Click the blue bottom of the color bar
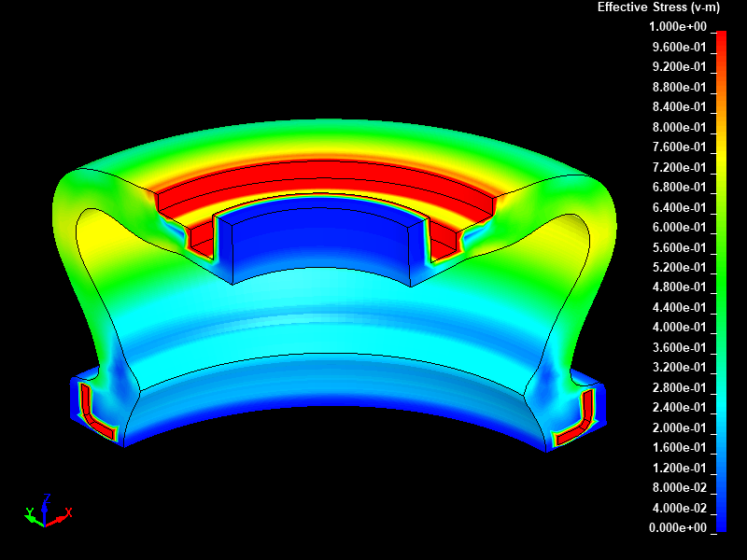This screenshot has height=560, width=747. (x=721, y=521)
